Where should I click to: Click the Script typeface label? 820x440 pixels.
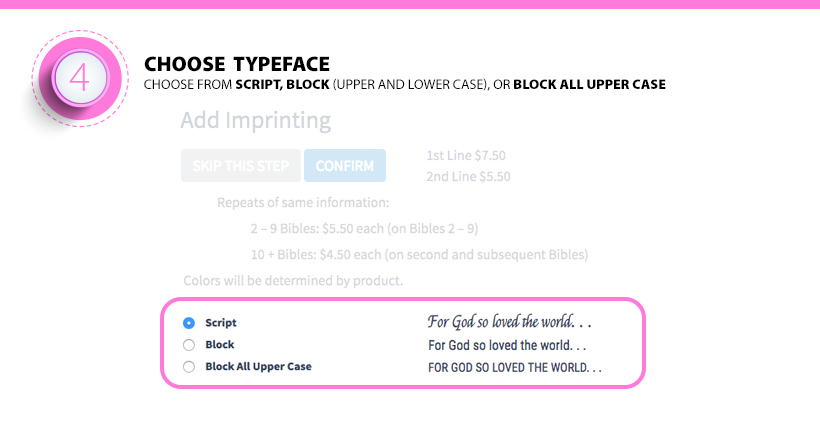coord(221,323)
